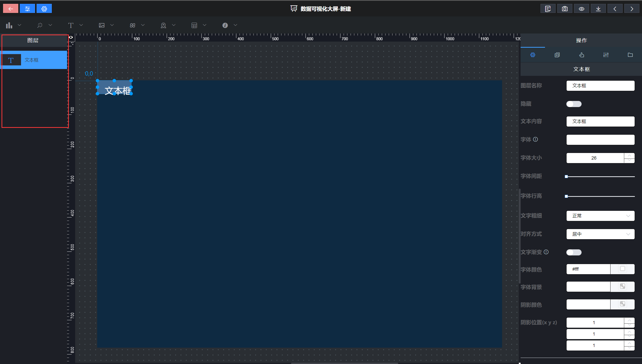Image resolution: width=642 pixels, height=364 pixels.
Task: Click the 字体行高 slider handle
Action: (x=566, y=196)
